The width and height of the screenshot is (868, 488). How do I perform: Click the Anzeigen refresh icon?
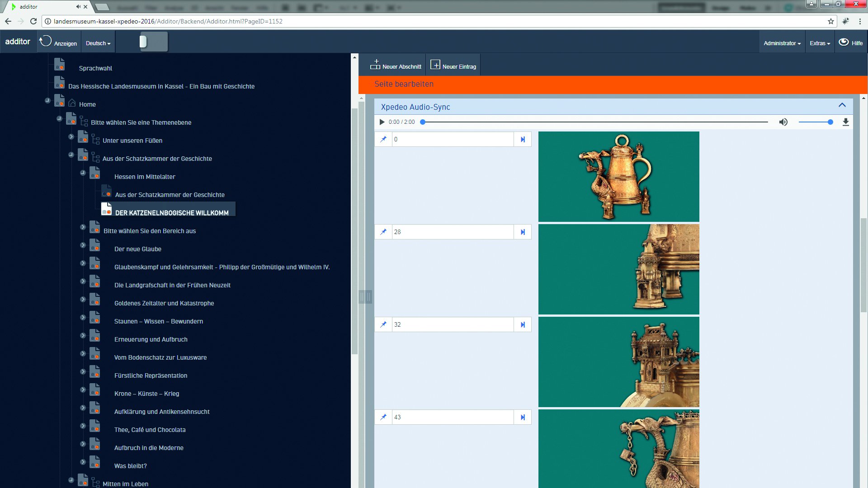click(x=45, y=42)
